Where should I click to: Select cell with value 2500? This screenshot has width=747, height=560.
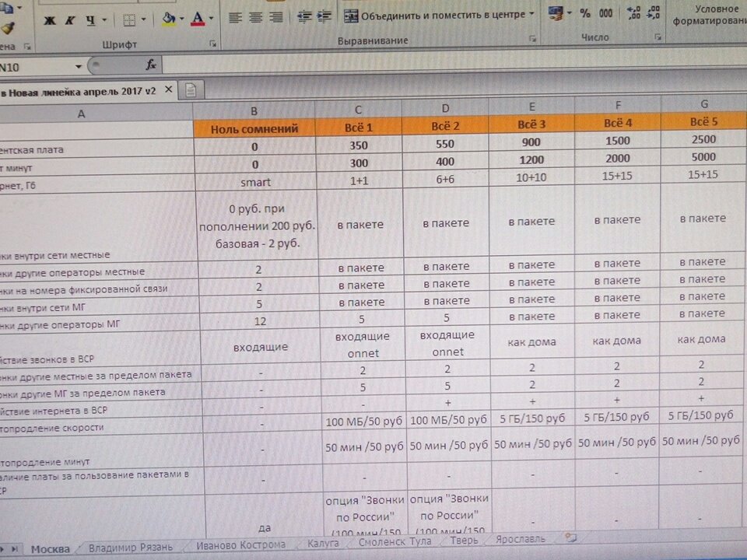pos(703,139)
